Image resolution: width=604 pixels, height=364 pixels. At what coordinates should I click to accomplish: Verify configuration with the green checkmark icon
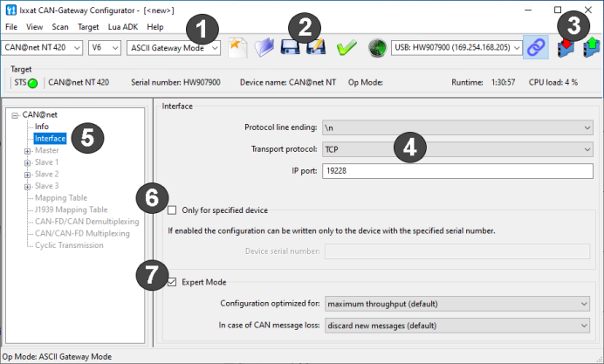click(x=347, y=48)
